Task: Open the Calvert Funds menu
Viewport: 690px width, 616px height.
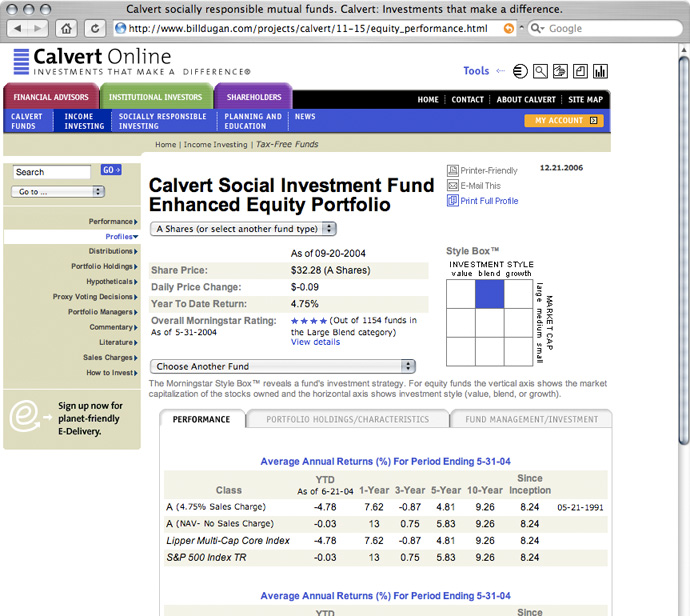Action: click(26, 121)
